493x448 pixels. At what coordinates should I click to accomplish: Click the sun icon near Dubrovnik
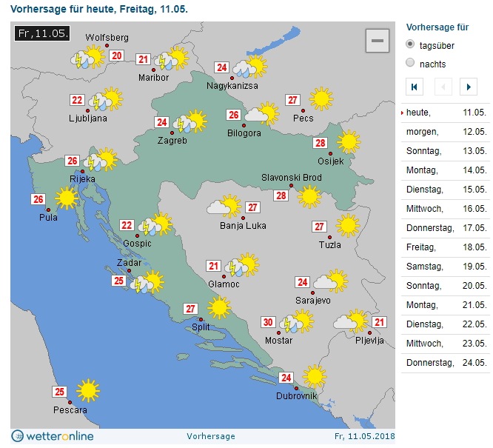pos(315,376)
